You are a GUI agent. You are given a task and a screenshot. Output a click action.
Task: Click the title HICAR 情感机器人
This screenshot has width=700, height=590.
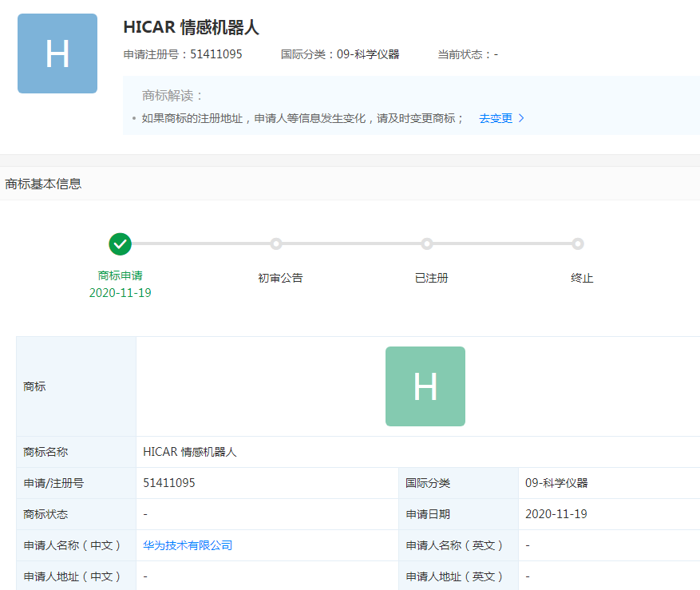click(191, 27)
